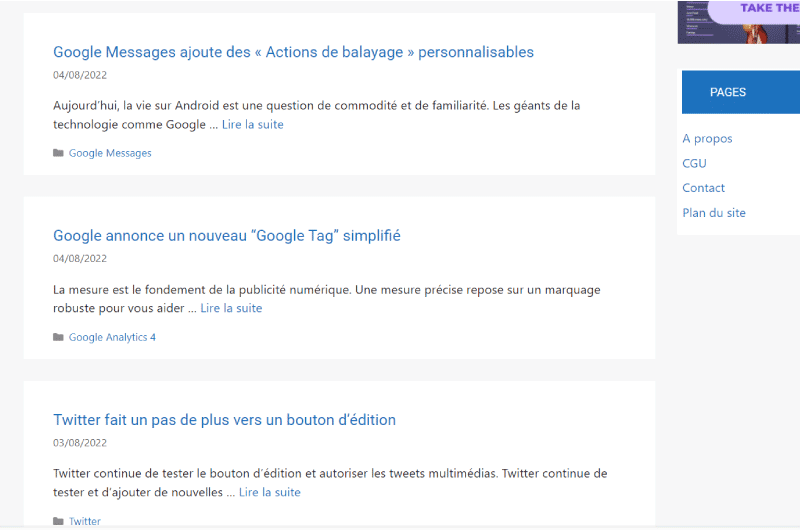
Task: Click Lire la suite for Google Tag article
Action: pyautogui.click(x=231, y=308)
